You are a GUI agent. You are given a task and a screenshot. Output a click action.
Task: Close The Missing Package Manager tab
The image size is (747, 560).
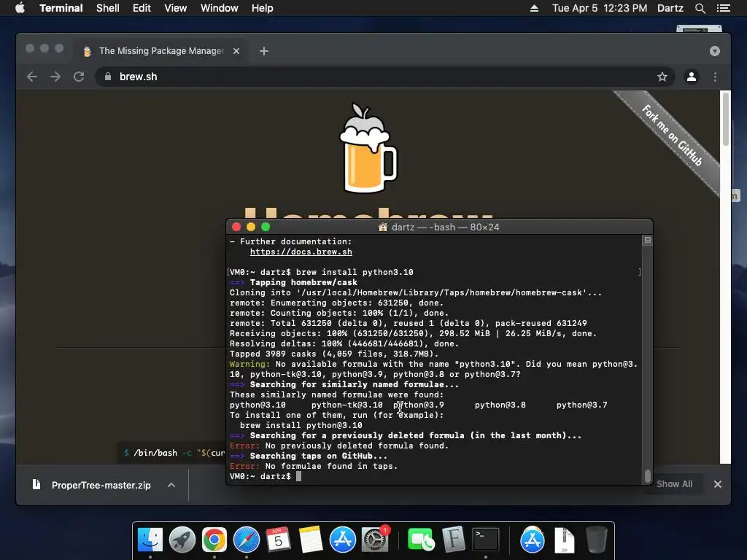[236, 51]
